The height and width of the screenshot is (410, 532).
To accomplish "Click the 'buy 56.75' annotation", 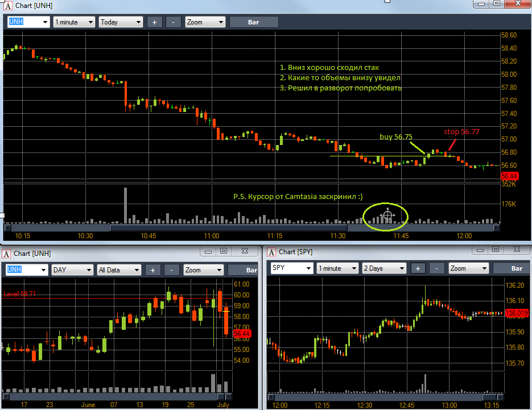I will click(396, 136).
